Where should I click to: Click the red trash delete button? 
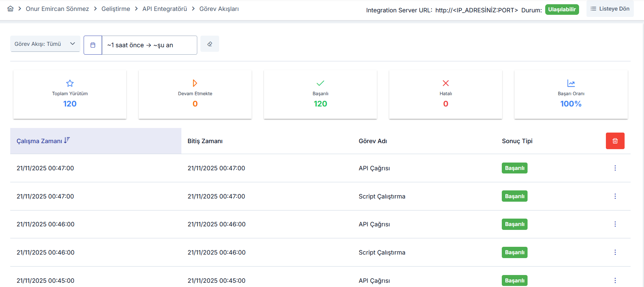click(615, 141)
